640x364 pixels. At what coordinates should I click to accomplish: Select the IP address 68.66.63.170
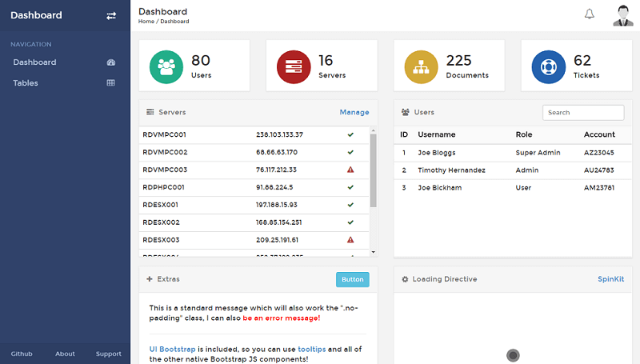click(277, 152)
